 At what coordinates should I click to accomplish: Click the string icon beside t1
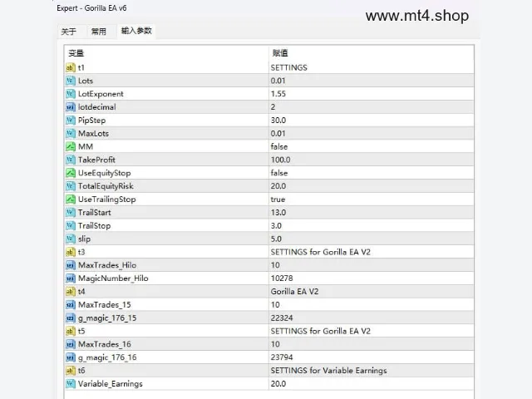tap(70, 67)
